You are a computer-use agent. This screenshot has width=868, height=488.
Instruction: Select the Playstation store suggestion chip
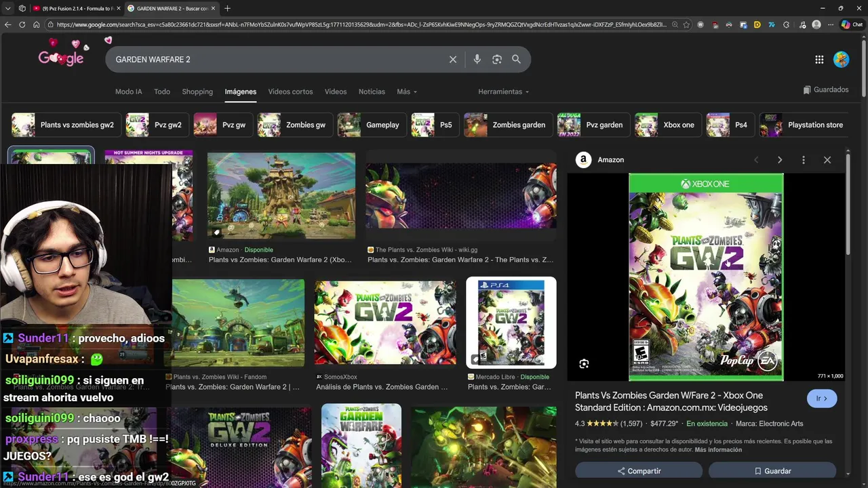804,125
